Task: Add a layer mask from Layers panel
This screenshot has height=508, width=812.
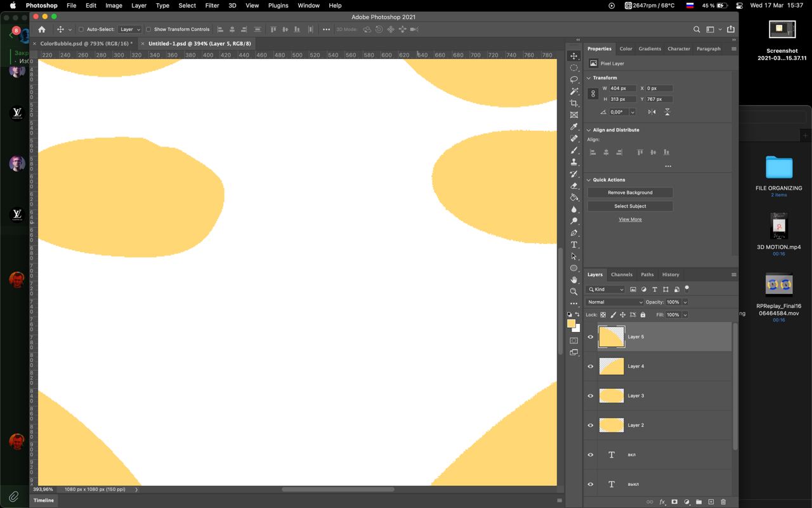Action: pyautogui.click(x=674, y=502)
